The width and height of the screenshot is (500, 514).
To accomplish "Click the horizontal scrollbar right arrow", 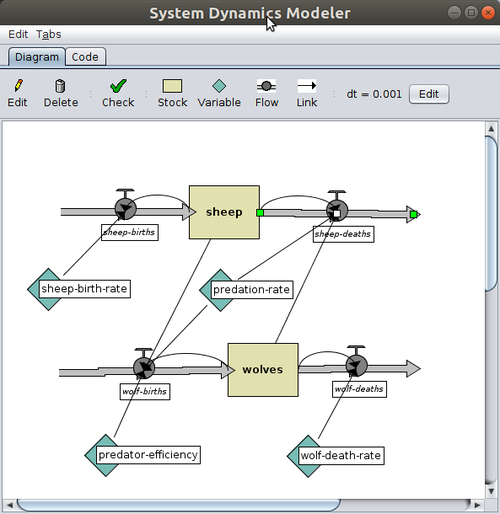I will pos(477,505).
